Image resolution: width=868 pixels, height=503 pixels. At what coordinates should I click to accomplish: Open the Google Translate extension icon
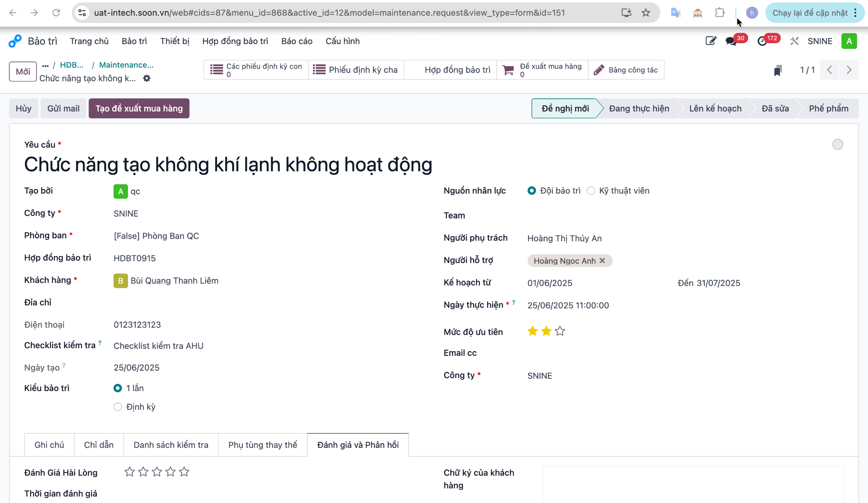pos(676,13)
